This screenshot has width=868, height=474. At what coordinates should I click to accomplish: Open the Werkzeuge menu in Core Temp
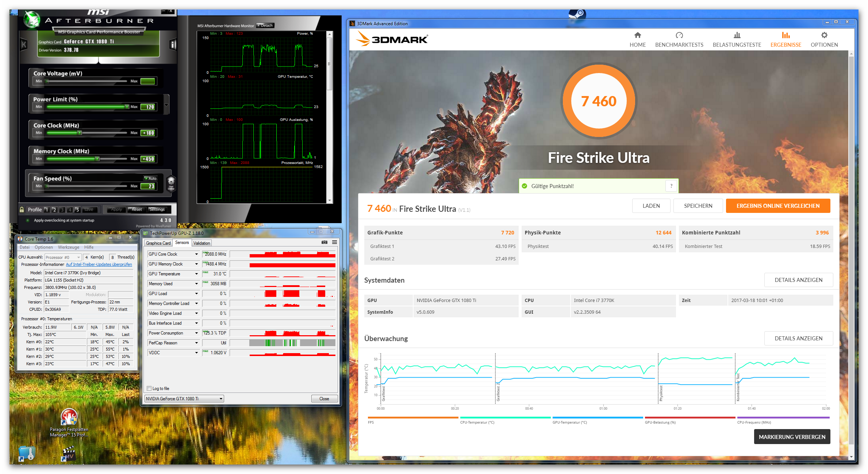click(x=68, y=247)
